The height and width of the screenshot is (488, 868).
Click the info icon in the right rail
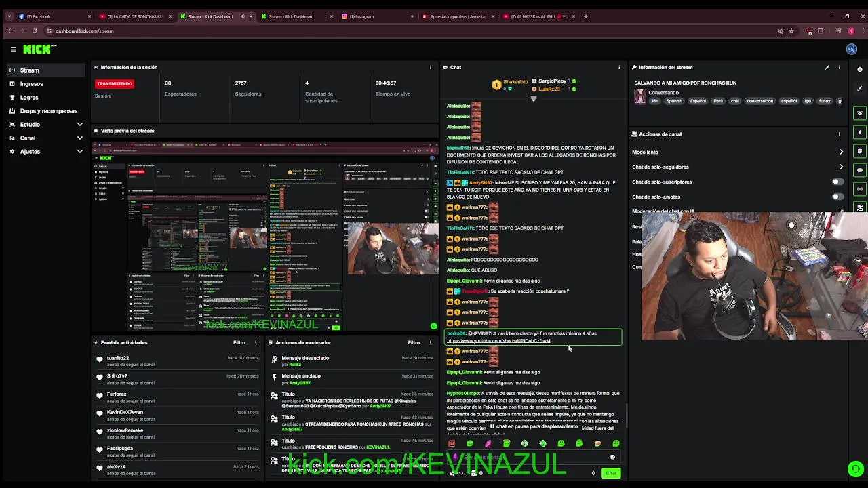860,69
